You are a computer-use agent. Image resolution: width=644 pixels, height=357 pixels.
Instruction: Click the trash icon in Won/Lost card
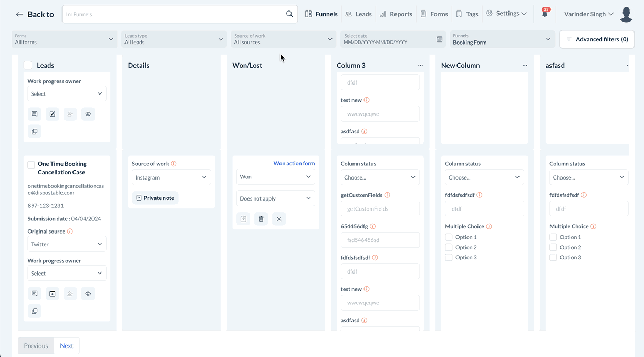coord(261,219)
